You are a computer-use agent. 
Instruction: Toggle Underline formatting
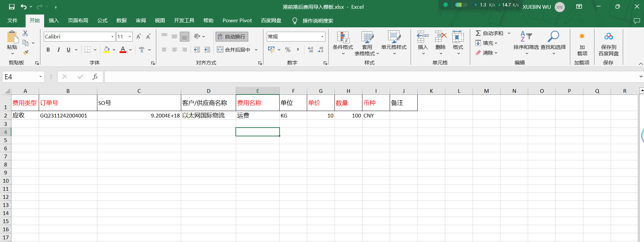tap(68, 50)
